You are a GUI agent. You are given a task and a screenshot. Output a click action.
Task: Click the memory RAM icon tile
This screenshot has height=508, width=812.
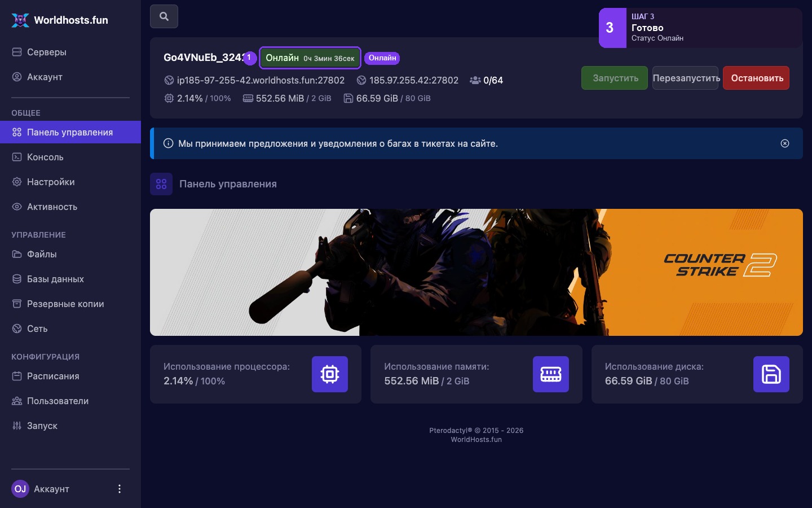click(551, 374)
